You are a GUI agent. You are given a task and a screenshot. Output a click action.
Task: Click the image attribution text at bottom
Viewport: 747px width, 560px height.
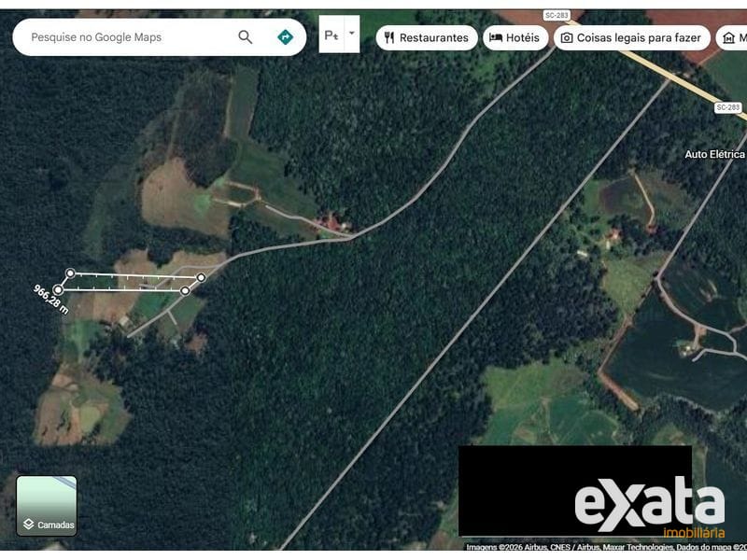point(606,547)
